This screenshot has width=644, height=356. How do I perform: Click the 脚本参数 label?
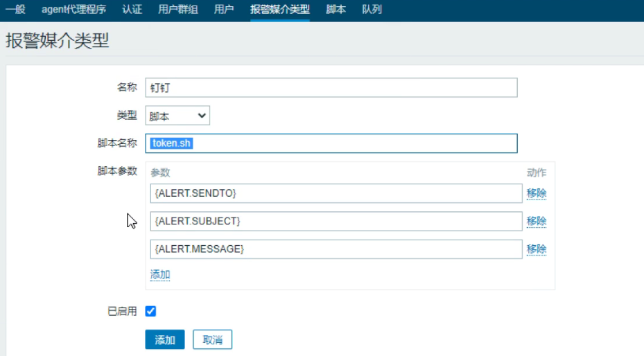(x=117, y=171)
